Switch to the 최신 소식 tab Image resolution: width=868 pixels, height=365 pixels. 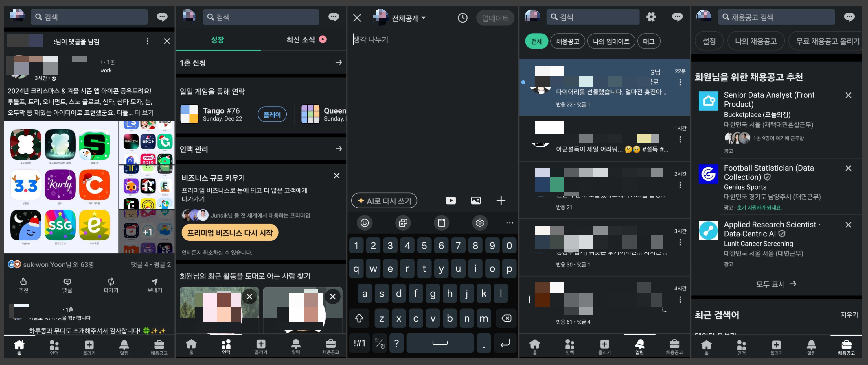[x=301, y=40]
